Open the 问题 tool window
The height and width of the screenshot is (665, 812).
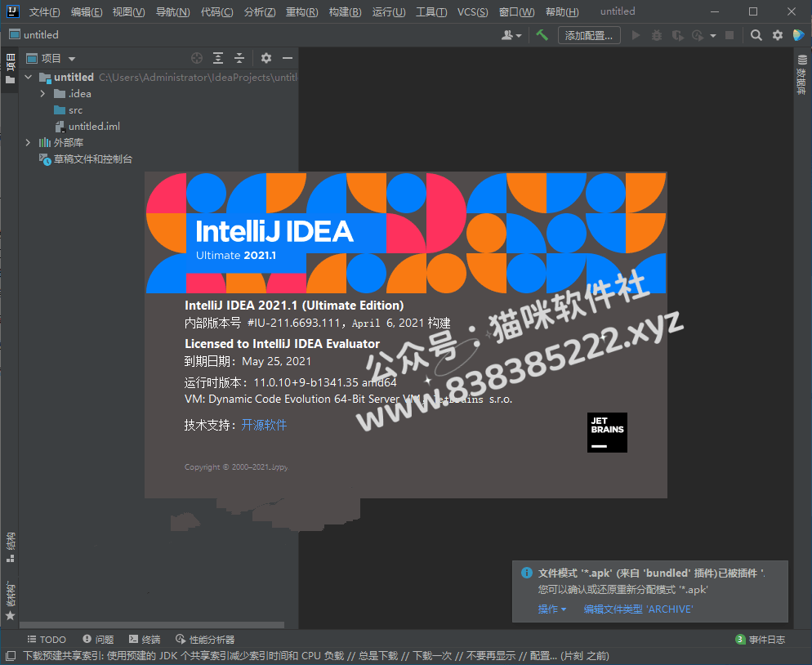[x=98, y=640]
